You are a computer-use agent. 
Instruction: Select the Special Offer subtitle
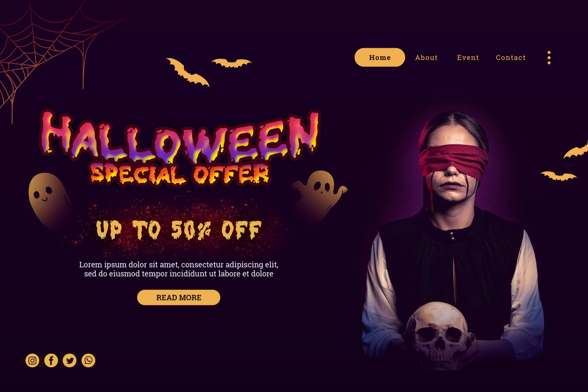click(180, 174)
